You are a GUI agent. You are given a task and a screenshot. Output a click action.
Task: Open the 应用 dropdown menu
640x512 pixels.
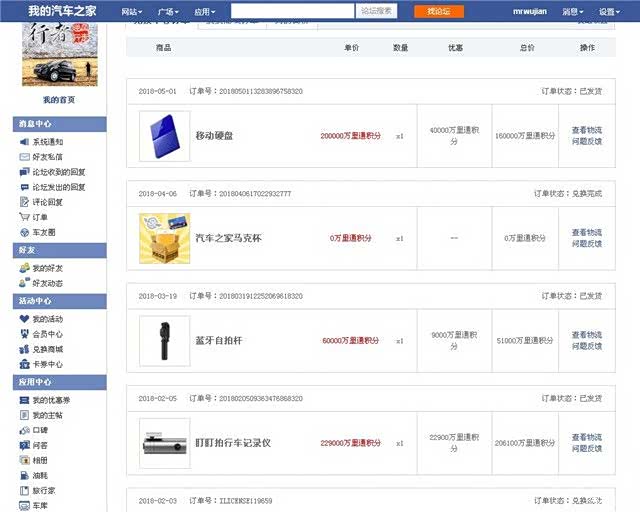[204, 12]
